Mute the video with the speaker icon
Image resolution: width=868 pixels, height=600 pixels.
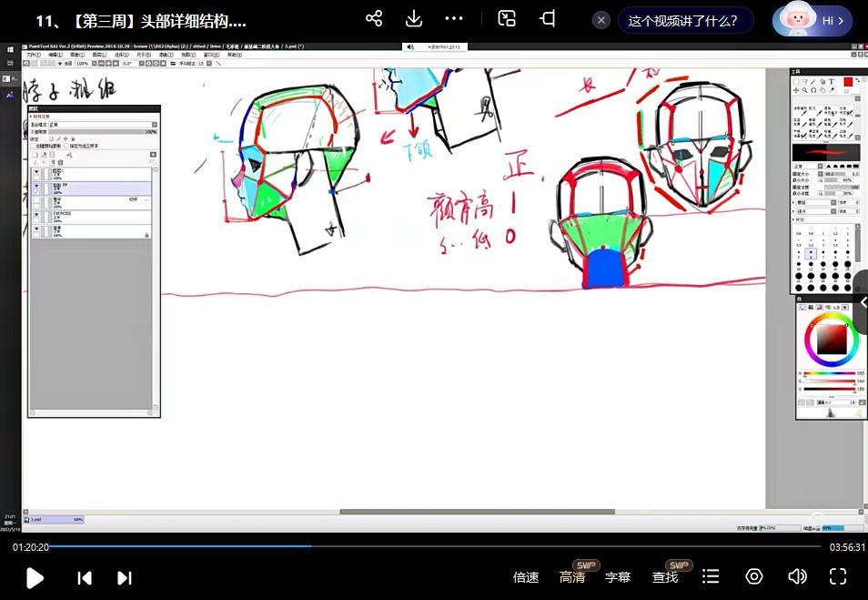(x=797, y=576)
